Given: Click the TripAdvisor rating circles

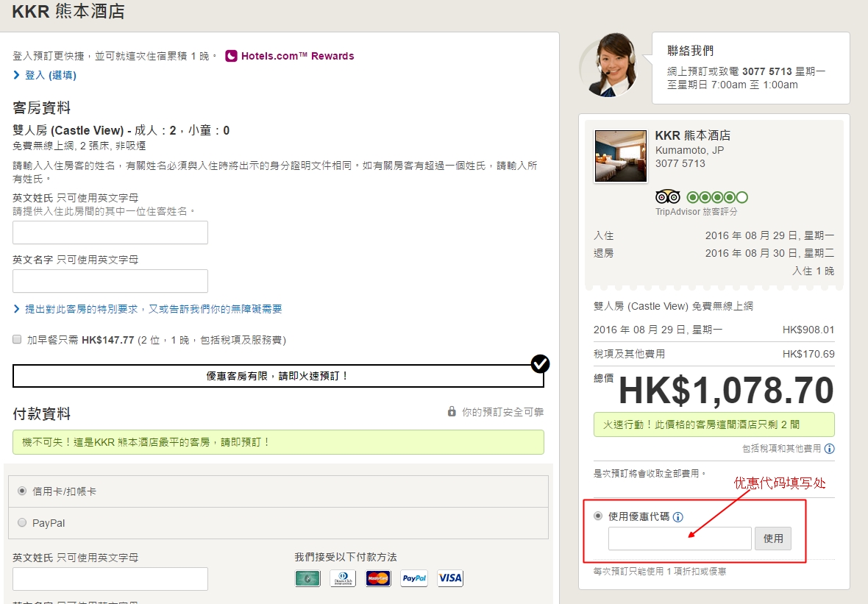Looking at the screenshot, I should [x=717, y=197].
